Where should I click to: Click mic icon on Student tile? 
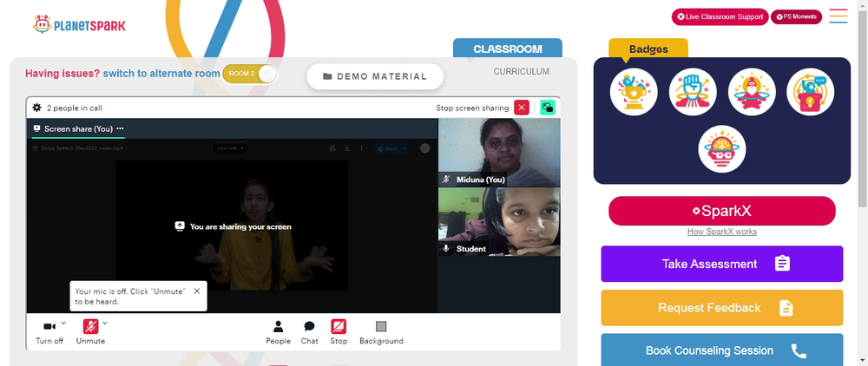446,249
